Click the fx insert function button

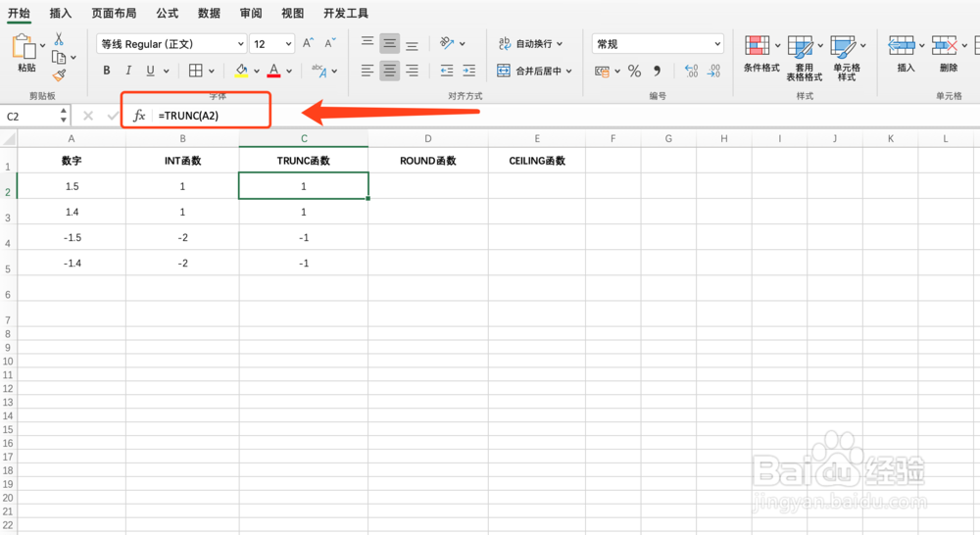(139, 116)
